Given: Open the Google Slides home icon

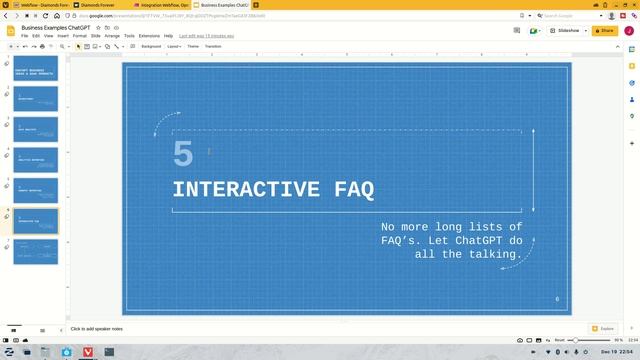Looking at the screenshot, I should click(11, 31).
